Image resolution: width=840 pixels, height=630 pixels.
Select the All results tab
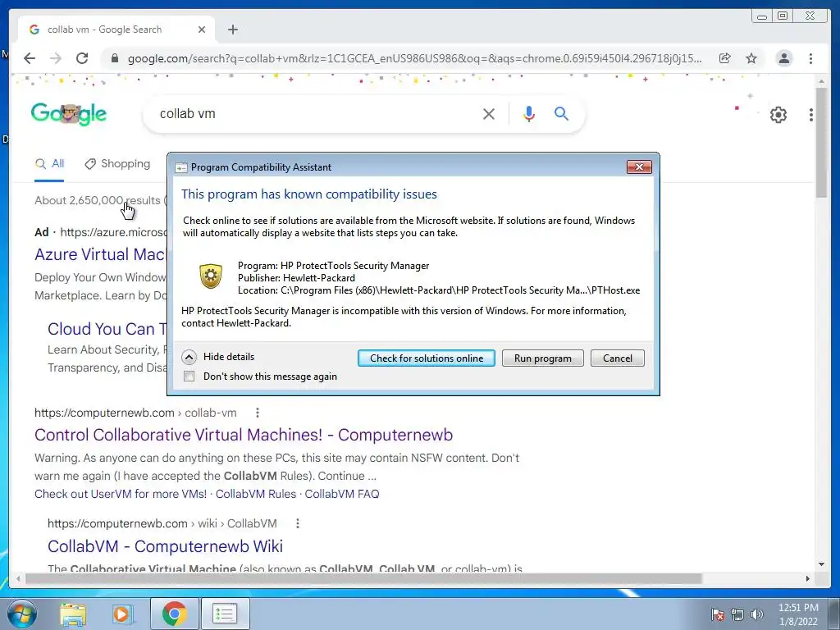pyautogui.click(x=49, y=164)
